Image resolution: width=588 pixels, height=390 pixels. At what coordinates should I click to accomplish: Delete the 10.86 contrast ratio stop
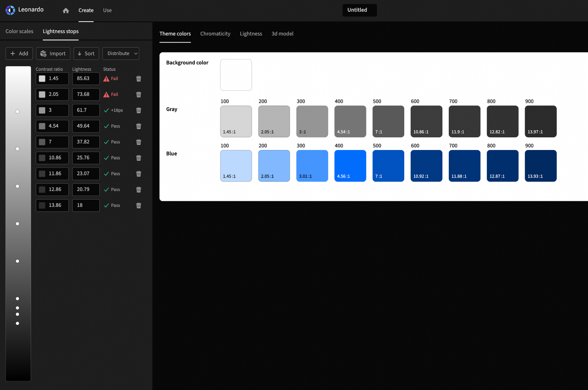(139, 158)
